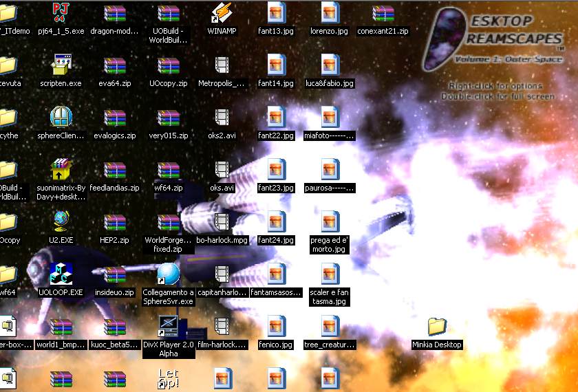Click the lorenzo.jpg image file

pyautogui.click(x=330, y=13)
